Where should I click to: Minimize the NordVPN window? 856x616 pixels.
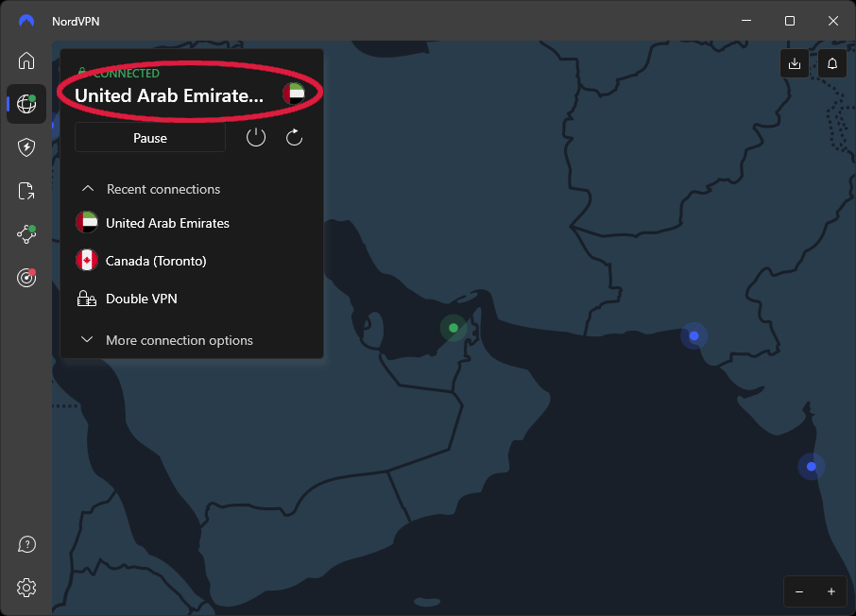tap(746, 21)
